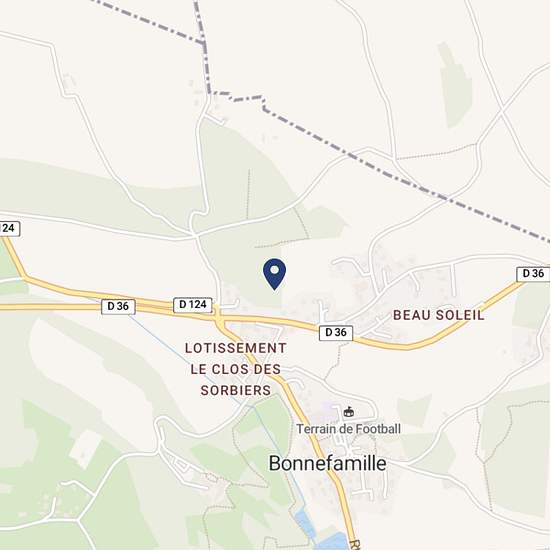The height and width of the screenshot is (550, 550).
Task: Click the junction of D 36 and D 124
Action: [x=218, y=316]
